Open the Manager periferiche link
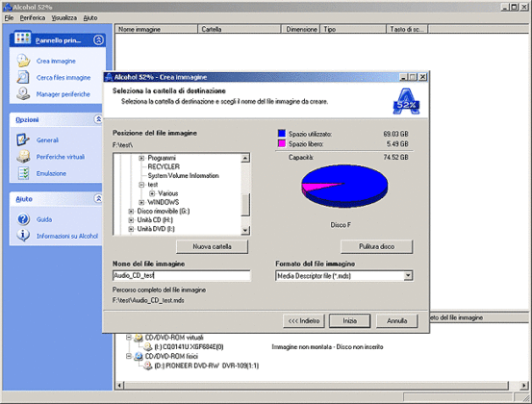The height and width of the screenshot is (404, 532). click(x=63, y=94)
